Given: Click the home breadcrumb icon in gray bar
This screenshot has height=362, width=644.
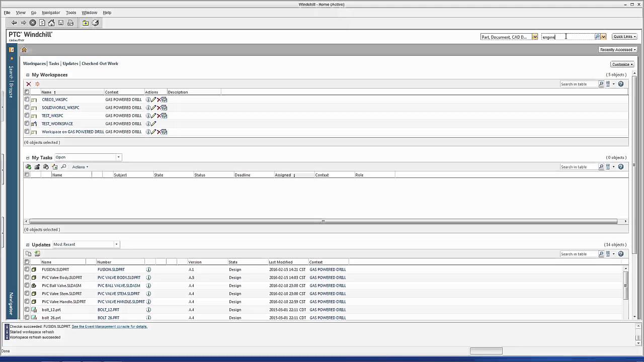Looking at the screenshot, I should coord(24,50).
